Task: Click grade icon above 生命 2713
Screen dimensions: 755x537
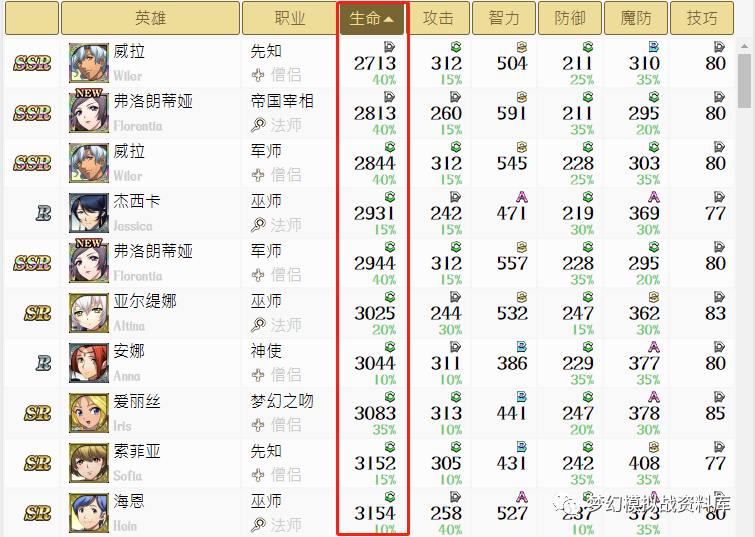Action: [390, 47]
